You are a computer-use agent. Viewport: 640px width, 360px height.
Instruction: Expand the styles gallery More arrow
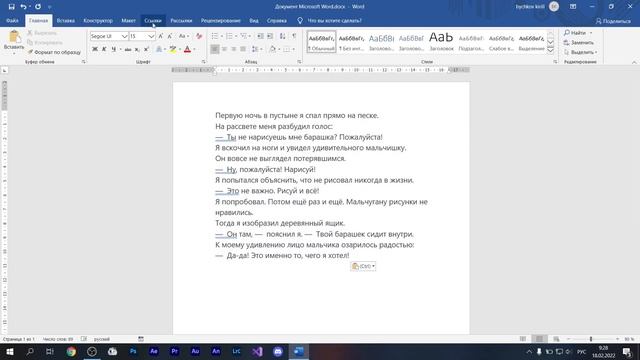pyautogui.click(x=551, y=50)
